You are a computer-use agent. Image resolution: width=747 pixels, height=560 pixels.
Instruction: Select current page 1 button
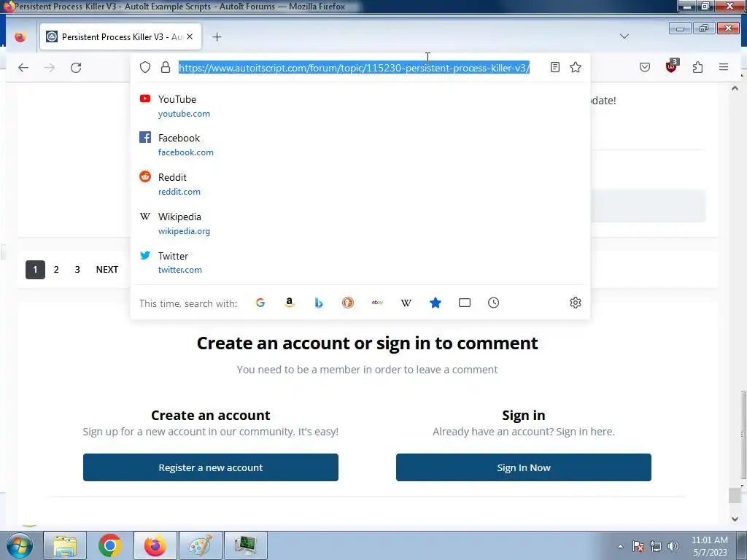35,270
